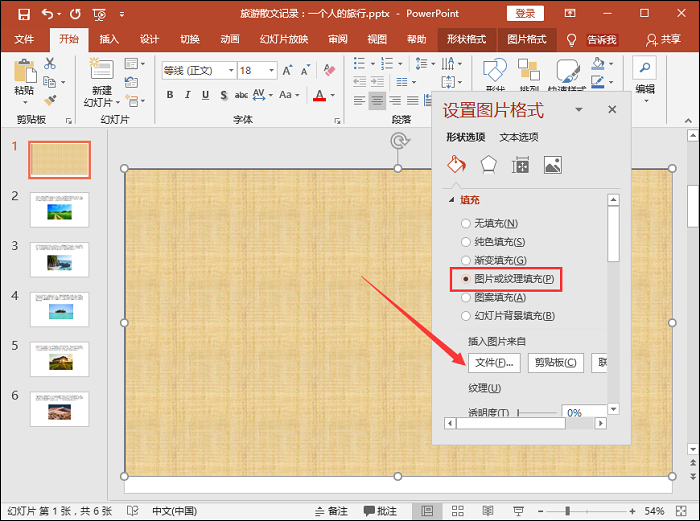Image resolution: width=700 pixels, height=521 pixels.
Task: Toggle Italic formatting
Action: click(188, 95)
